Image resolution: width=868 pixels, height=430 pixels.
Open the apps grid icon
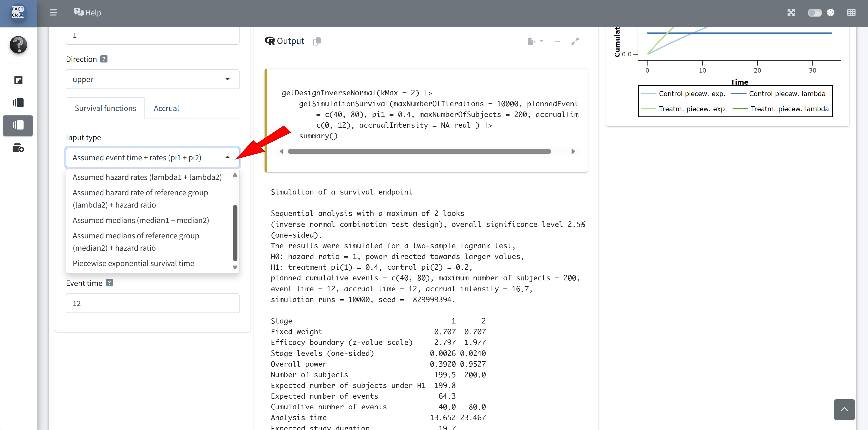[851, 13]
